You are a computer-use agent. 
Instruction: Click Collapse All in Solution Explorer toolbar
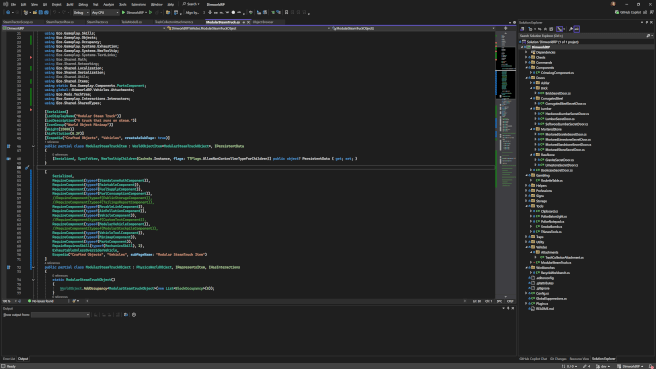545,29
